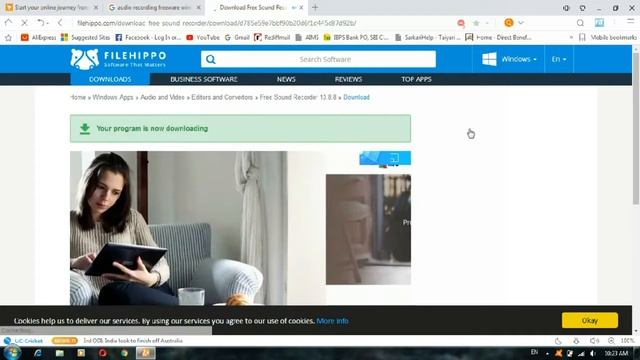640x360 pixels.
Task: Open the Rediffmail bookmark
Action: [x=272, y=38]
